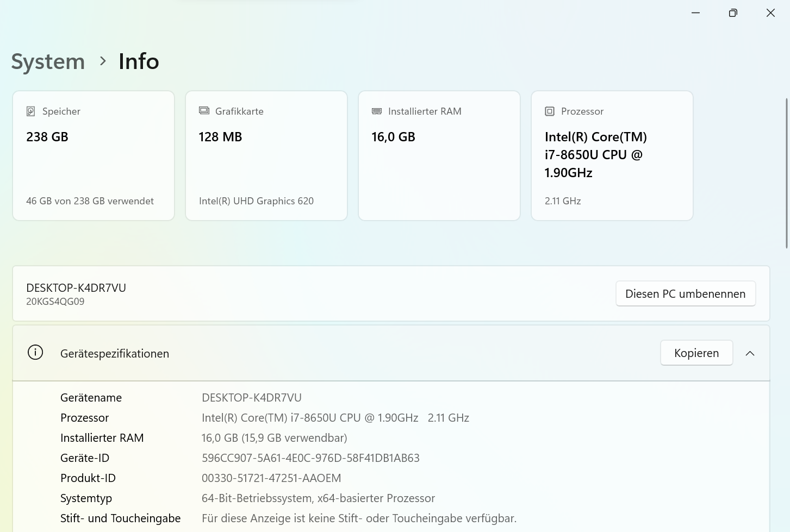Click the product ID value 00330-51721-47251-AAOEM
Image resolution: width=790 pixels, height=532 pixels.
[271, 478]
